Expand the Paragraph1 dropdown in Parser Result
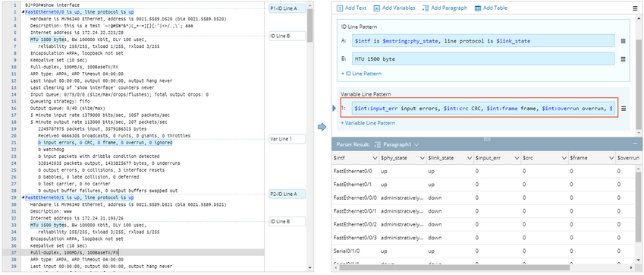Screen dimensions: 644x275 416,144
